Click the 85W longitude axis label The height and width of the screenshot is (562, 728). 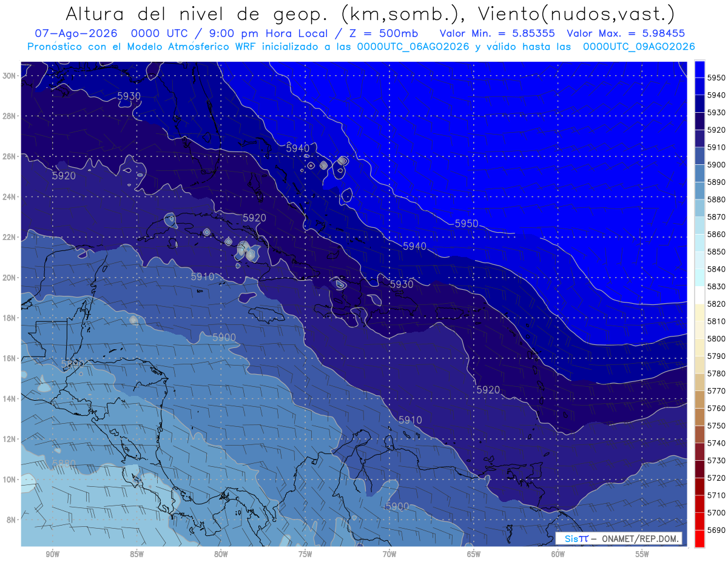click(136, 554)
